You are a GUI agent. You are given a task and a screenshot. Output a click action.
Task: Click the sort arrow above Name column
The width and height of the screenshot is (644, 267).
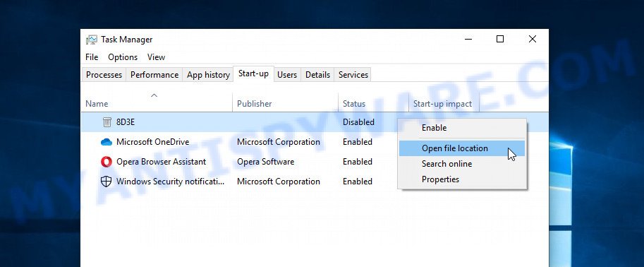click(154, 95)
